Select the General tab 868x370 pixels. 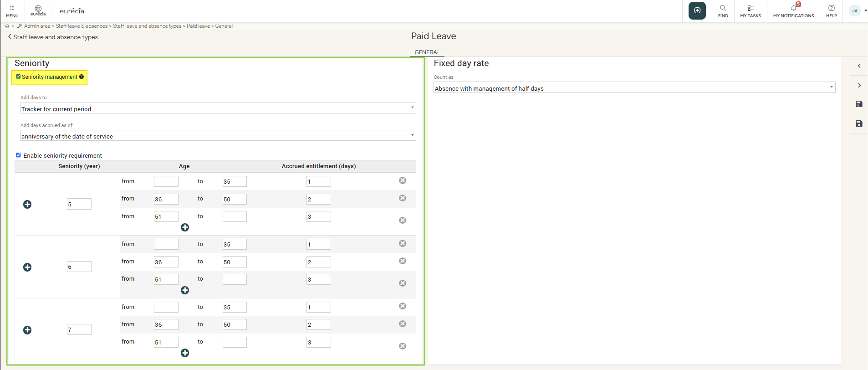(x=427, y=52)
